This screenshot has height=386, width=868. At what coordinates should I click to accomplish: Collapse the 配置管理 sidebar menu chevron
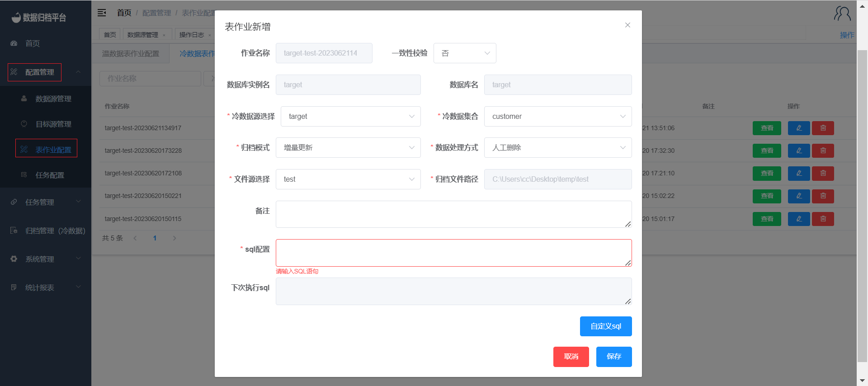(78, 72)
